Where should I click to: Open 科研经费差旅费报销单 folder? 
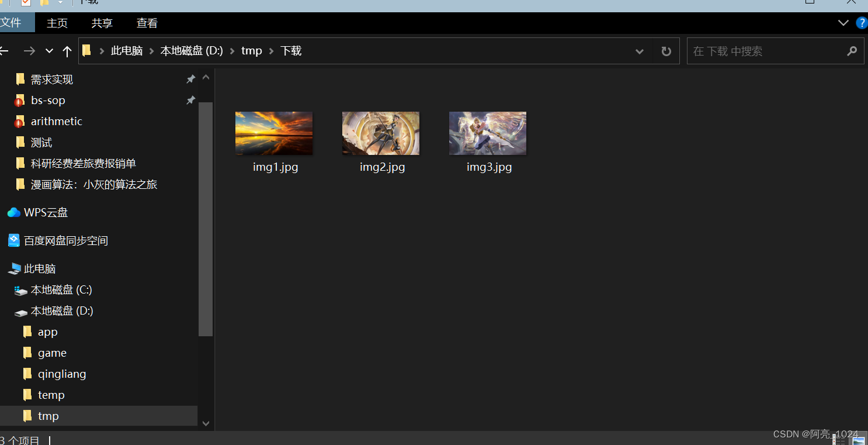point(84,163)
